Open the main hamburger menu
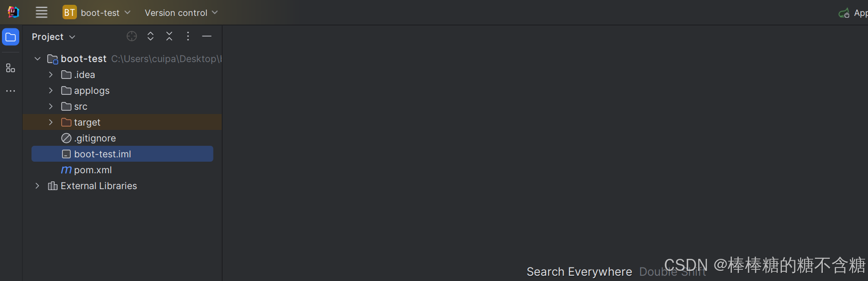This screenshot has height=281, width=868. click(x=41, y=13)
